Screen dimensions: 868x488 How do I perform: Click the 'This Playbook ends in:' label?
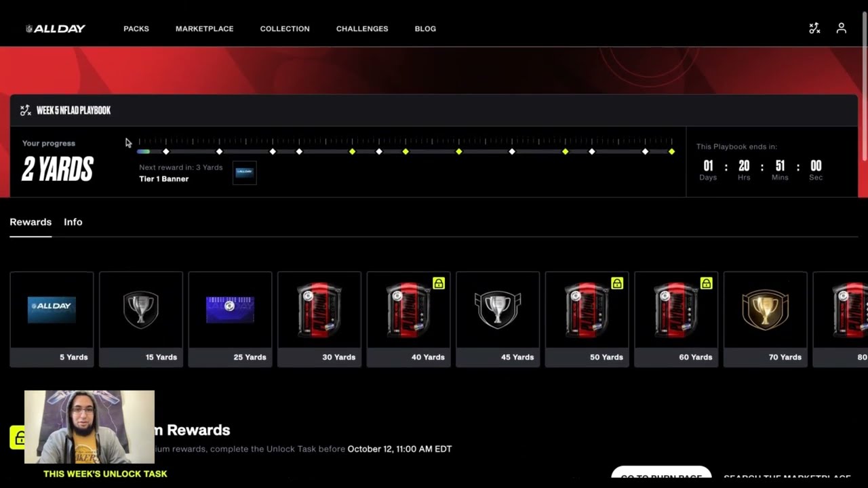pyautogui.click(x=736, y=146)
